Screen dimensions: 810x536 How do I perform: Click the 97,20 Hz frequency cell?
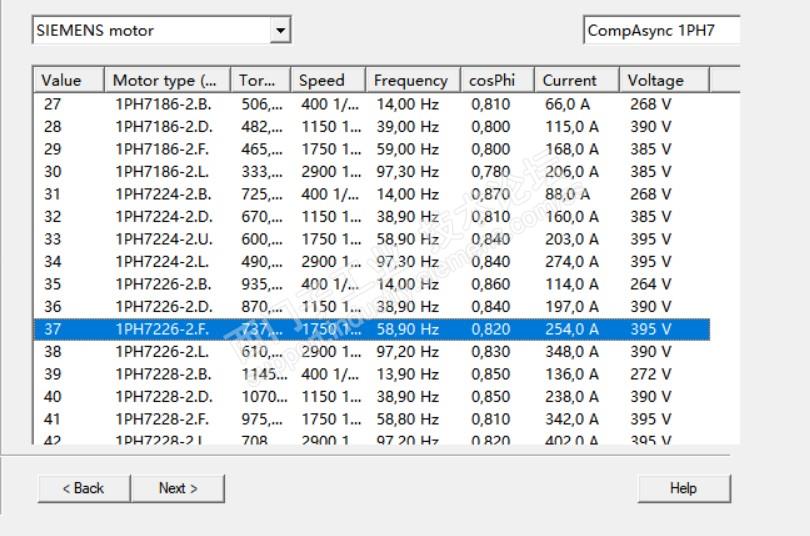(408, 352)
